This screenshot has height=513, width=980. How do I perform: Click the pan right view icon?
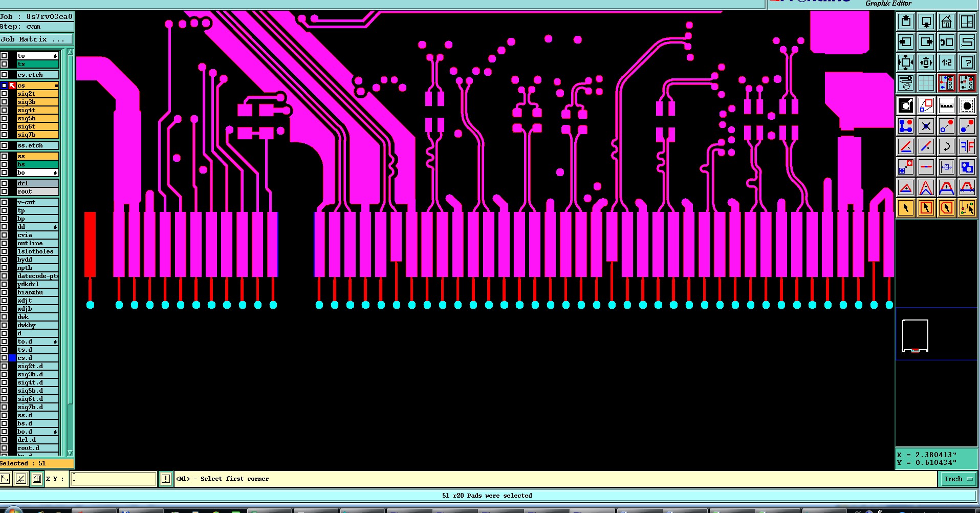[926, 42]
